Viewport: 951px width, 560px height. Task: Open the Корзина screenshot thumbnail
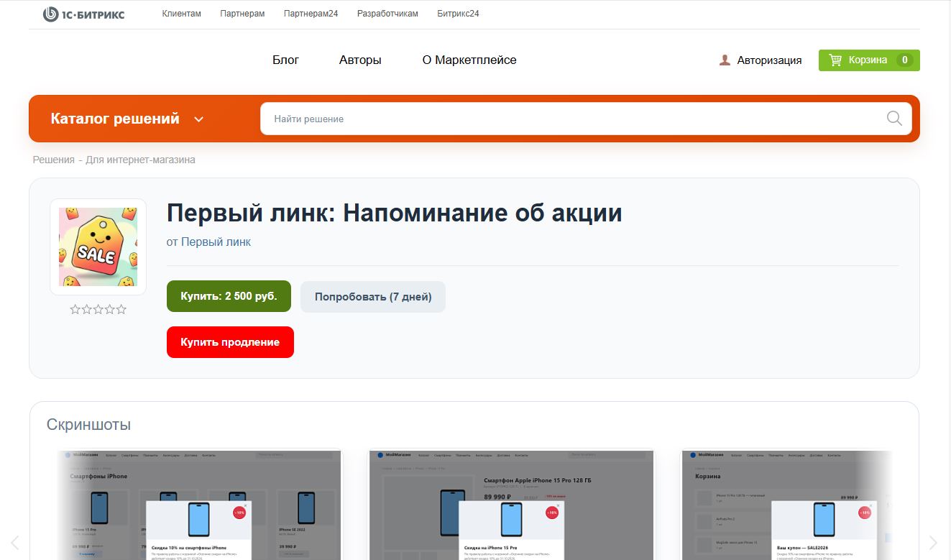pyautogui.click(x=787, y=505)
